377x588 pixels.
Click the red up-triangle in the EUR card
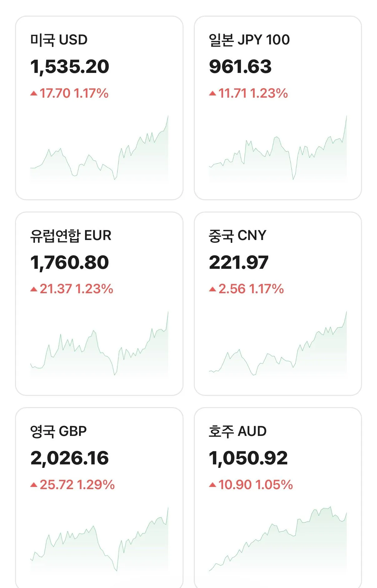[x=34, y=289]
